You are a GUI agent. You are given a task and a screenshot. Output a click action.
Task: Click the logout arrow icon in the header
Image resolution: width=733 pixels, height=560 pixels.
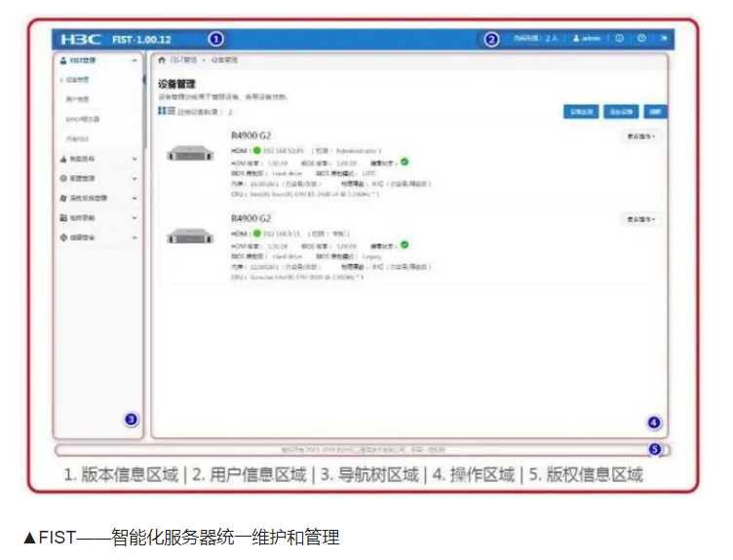tap(664, 38)
